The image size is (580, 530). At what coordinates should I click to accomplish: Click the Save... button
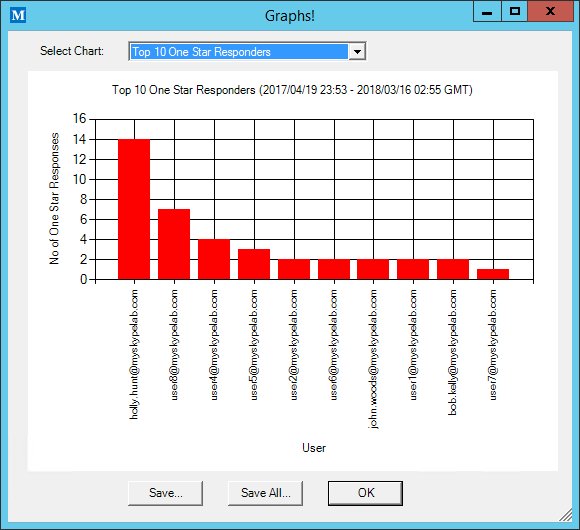[165, 493]
